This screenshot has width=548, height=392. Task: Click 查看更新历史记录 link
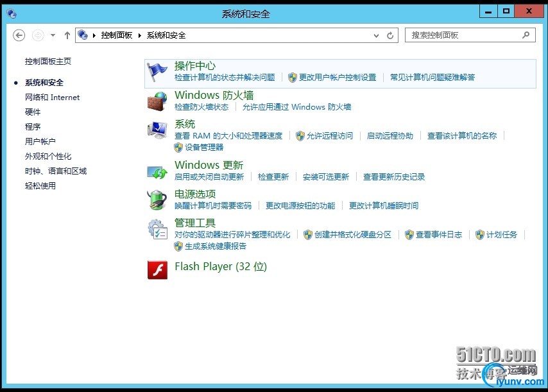tap(394, 177)
